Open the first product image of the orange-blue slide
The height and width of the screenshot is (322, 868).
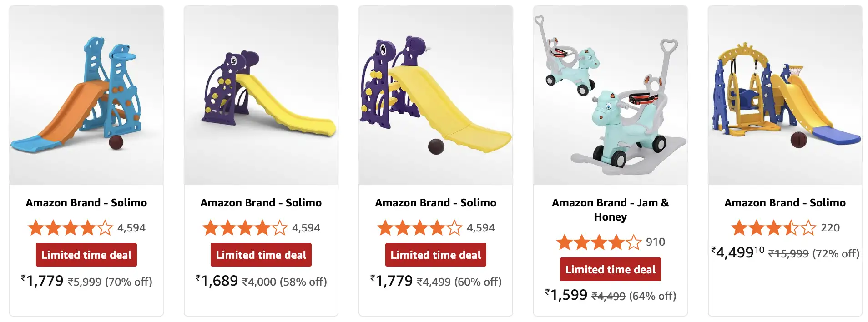(x=86, y=93)
